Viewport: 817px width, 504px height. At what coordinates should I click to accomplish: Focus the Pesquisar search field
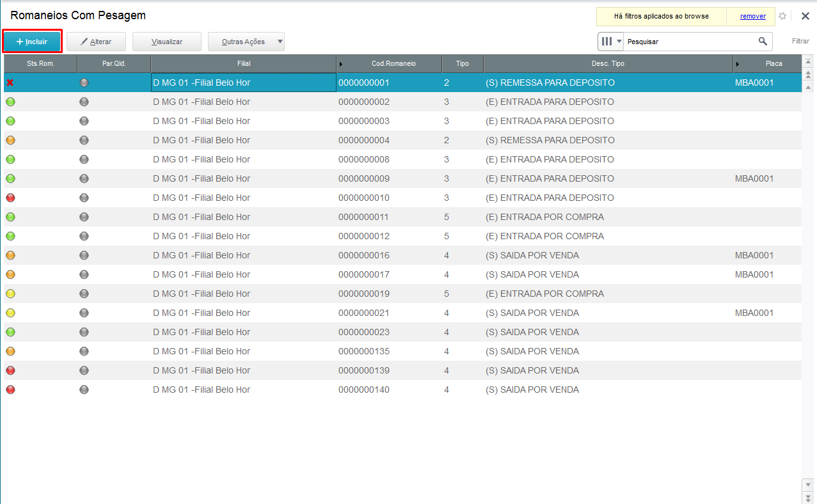(x=690, y=42)
